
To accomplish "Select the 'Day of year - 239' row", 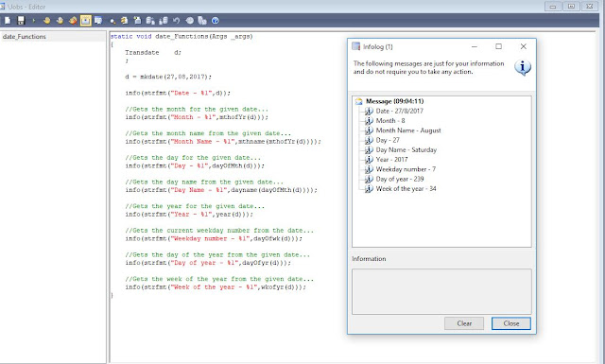I will coord(400,179).
